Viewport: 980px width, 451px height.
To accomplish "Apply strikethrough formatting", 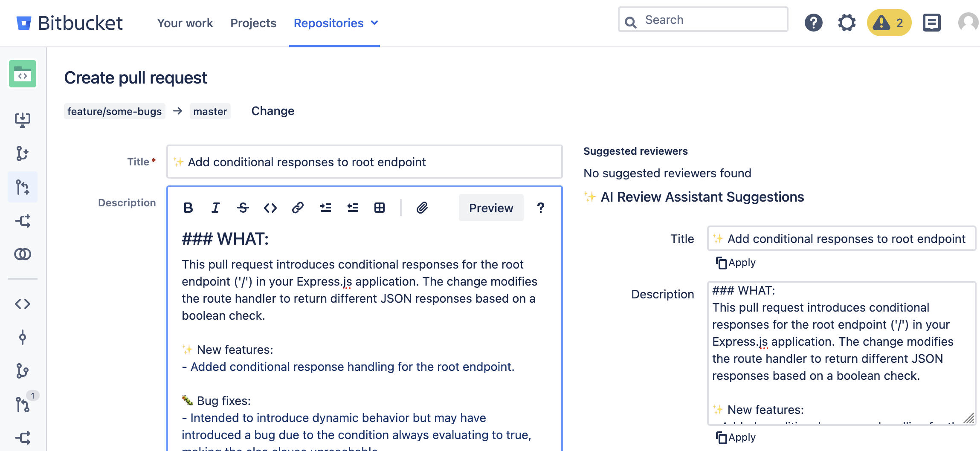I will click(x=243, y=208).
